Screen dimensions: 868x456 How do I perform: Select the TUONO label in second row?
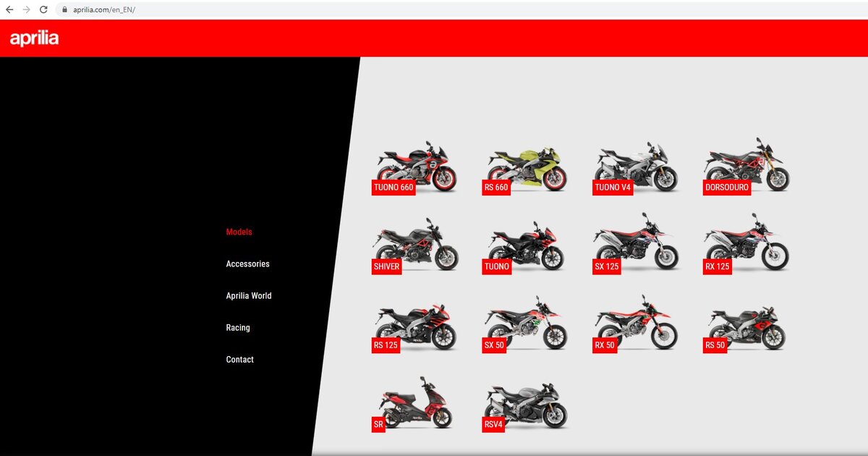click(497, 266)
